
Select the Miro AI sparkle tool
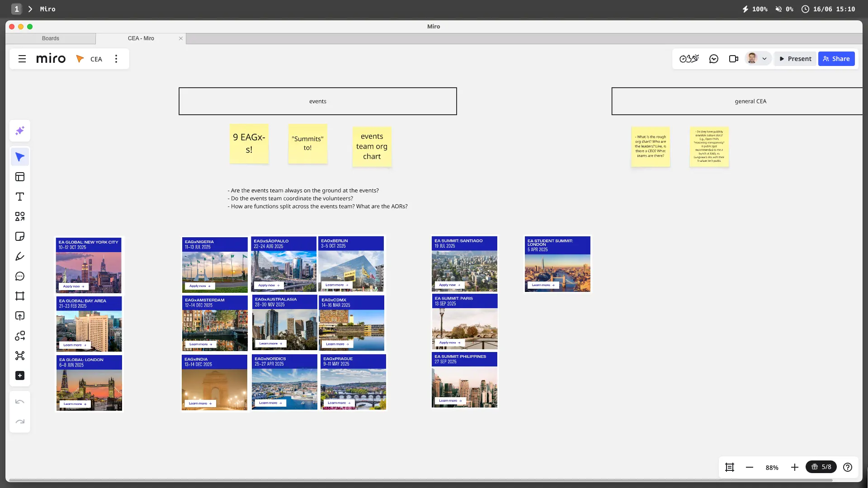(20, 131)
